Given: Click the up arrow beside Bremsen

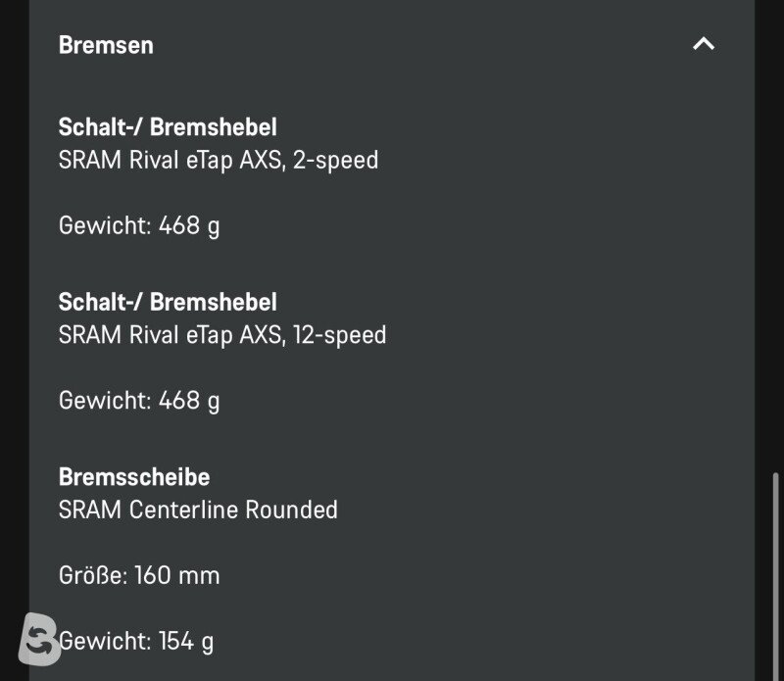Looking at the screenshot, I should 704,44.
